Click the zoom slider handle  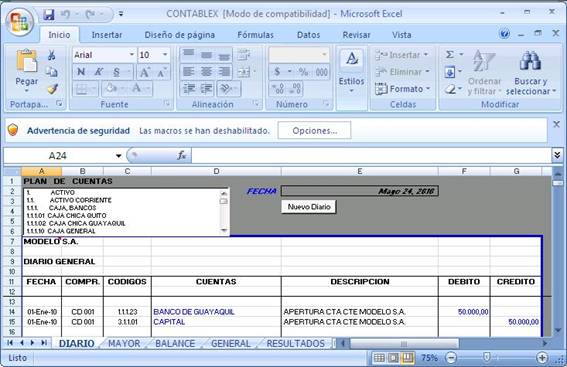click(x=487, y=358)
